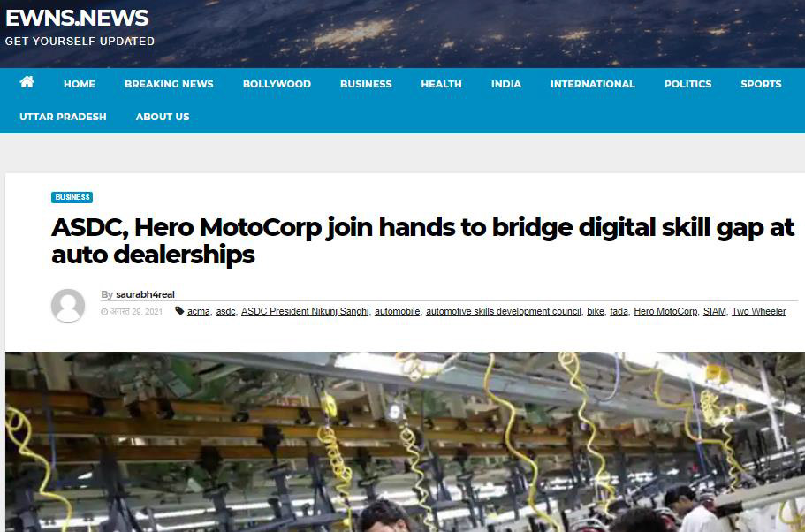The width and height of the screenshot is (805, 532).
Task: Open the Breaking News menu
Action: (x=169, y=84)
